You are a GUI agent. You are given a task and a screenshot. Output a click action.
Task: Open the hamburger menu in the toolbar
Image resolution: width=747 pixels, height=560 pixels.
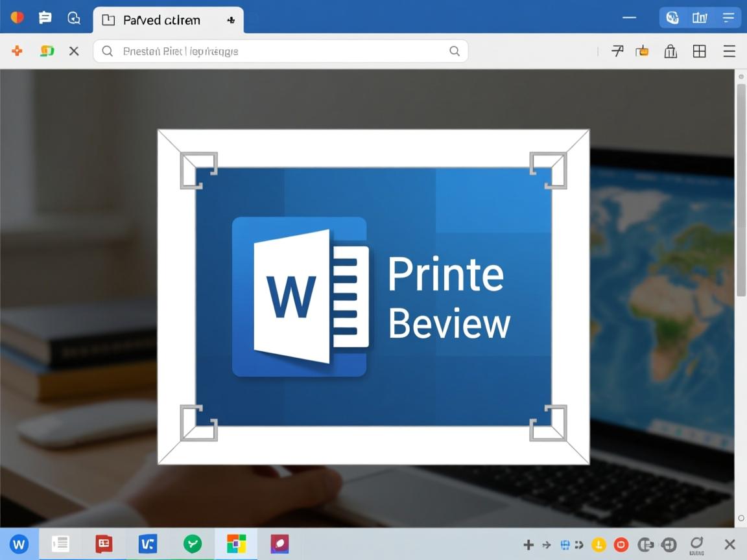[729, 51]
